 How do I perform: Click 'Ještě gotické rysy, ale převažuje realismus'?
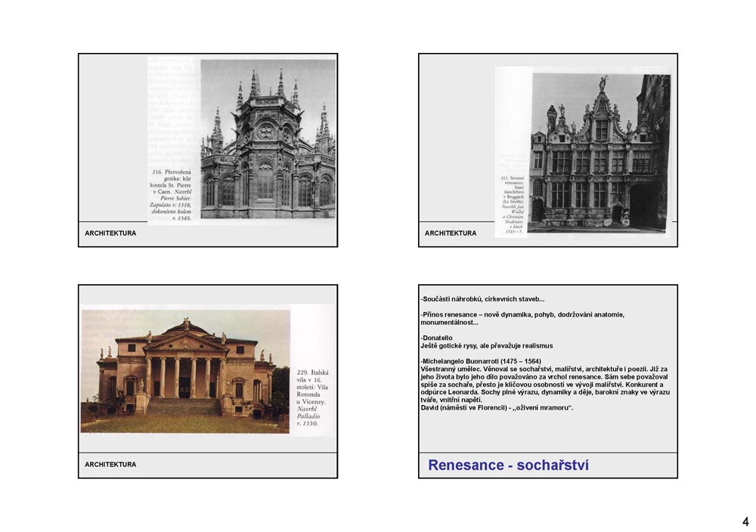click(x=486, y=345)
